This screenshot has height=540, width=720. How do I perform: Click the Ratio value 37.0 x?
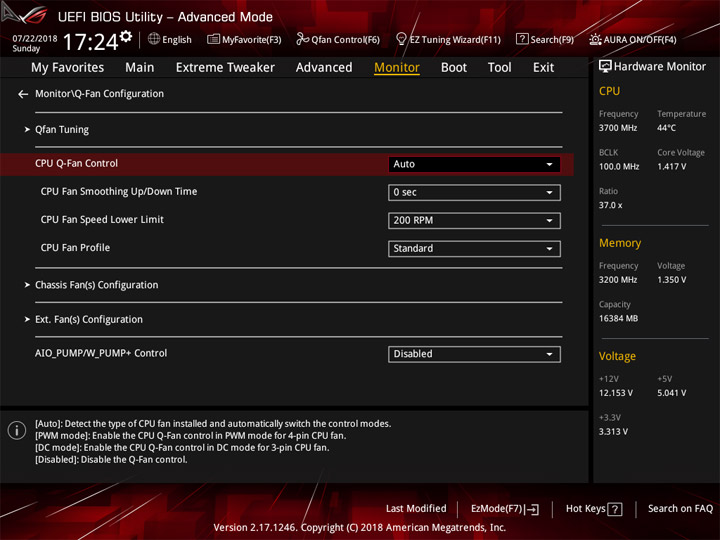pyautogui.click(x=610, y=206)
